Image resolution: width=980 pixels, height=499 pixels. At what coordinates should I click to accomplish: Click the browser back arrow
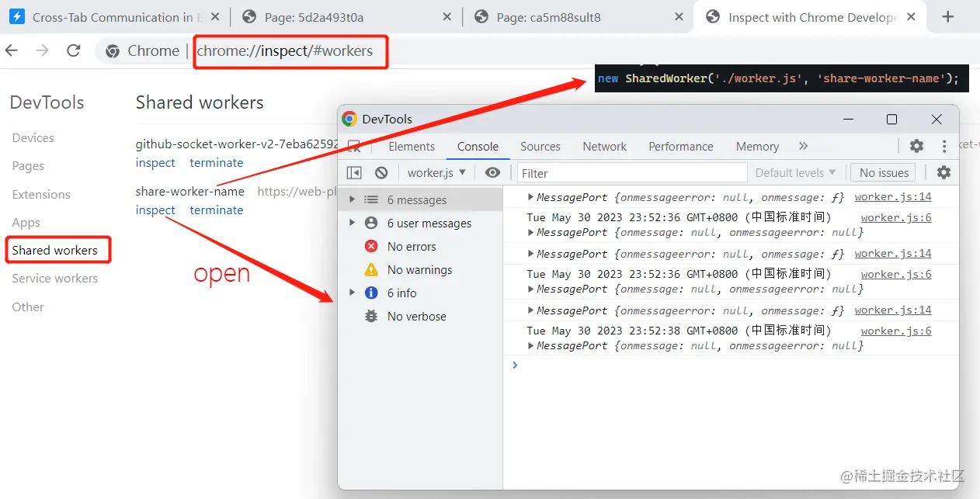point(12,50)
